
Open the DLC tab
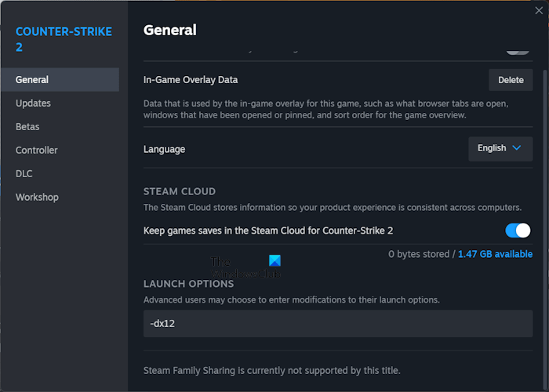pyautogui.click(x=24, y=173)
